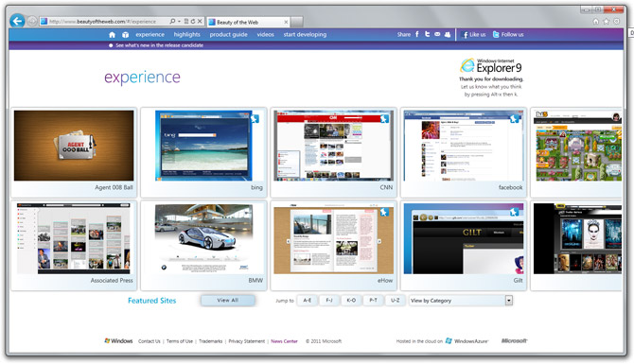Click the pin icon on CNN thumbnail
Screen dimensions: 634x364
tap(384, 119)
